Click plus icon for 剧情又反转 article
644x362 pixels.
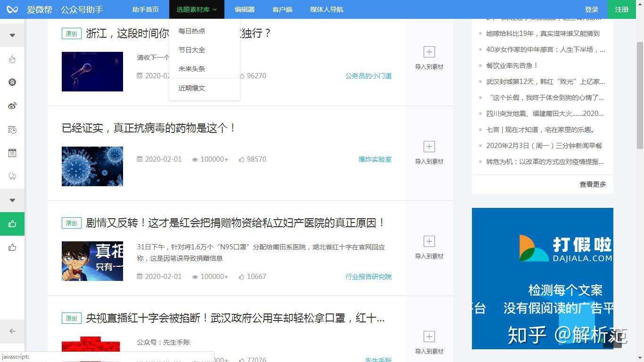pos(429,241)
